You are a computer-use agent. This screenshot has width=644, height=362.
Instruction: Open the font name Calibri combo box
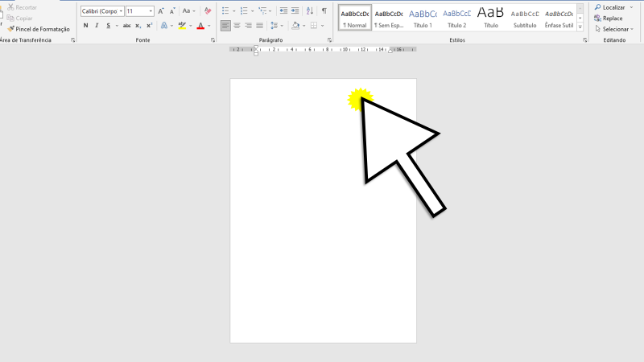pyautogui.click(x=102, y=11)
